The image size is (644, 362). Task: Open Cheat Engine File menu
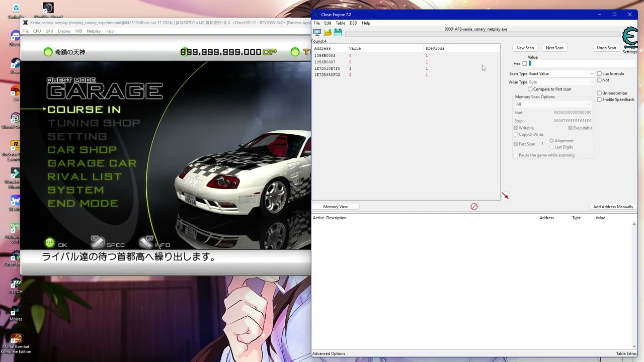(316, 23)
